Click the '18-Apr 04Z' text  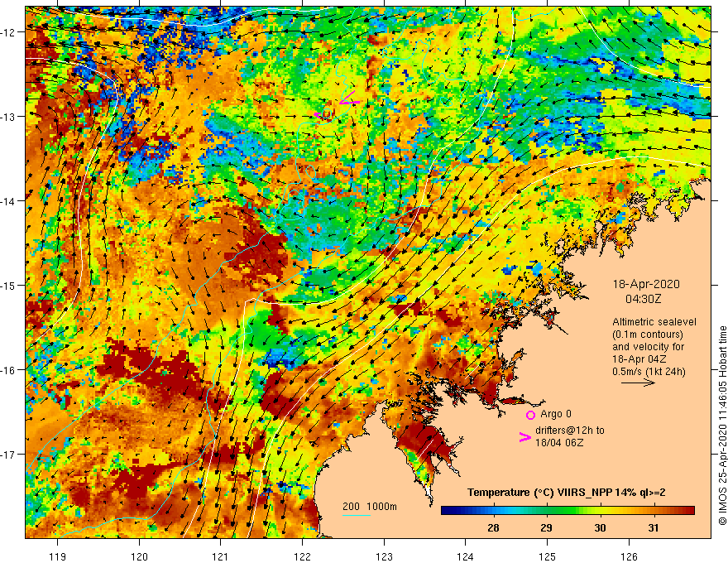pos(639,359)
